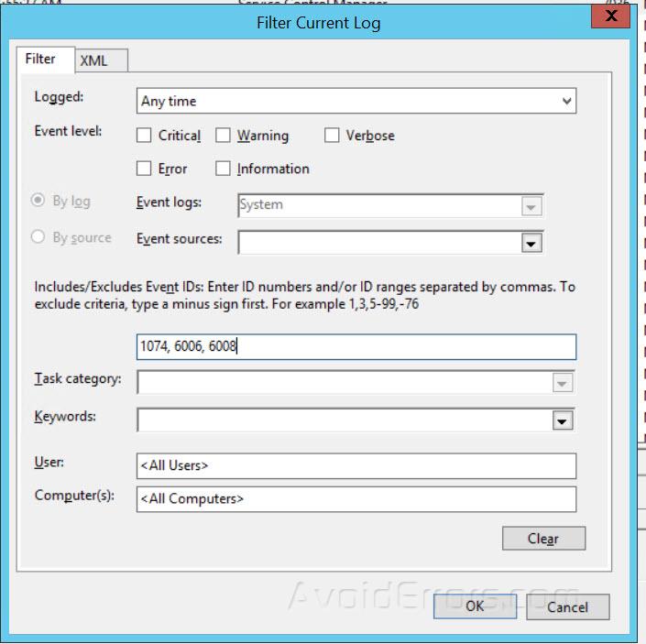The width and height of the screenshot is (646, 644).
Task: Check the Error event level box
Action: (x=143, y=169)
